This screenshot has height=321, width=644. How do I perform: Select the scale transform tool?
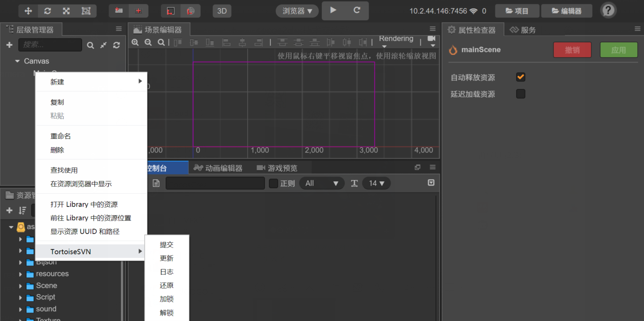tap(66, 11)
